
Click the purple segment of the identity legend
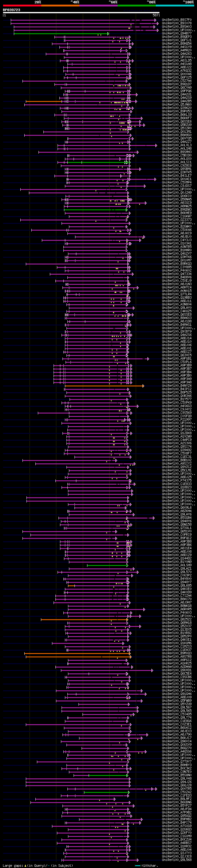(x=98, y=6)
